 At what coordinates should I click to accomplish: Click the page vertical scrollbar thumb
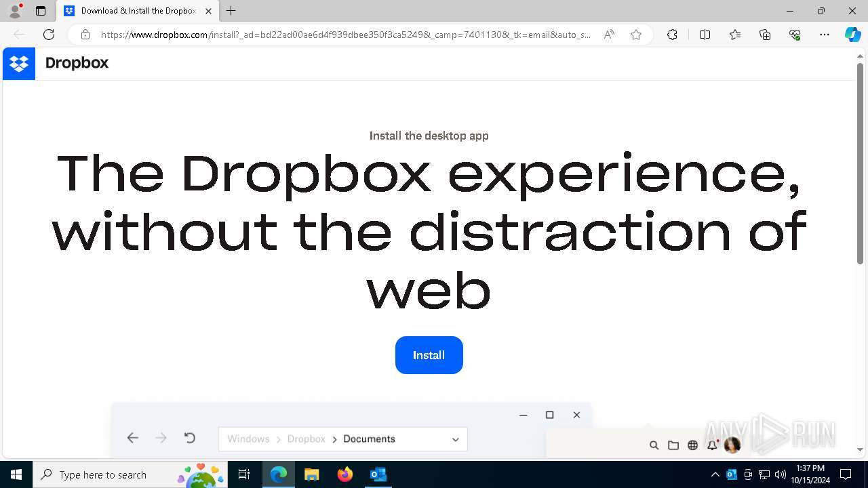coord(860,163)
